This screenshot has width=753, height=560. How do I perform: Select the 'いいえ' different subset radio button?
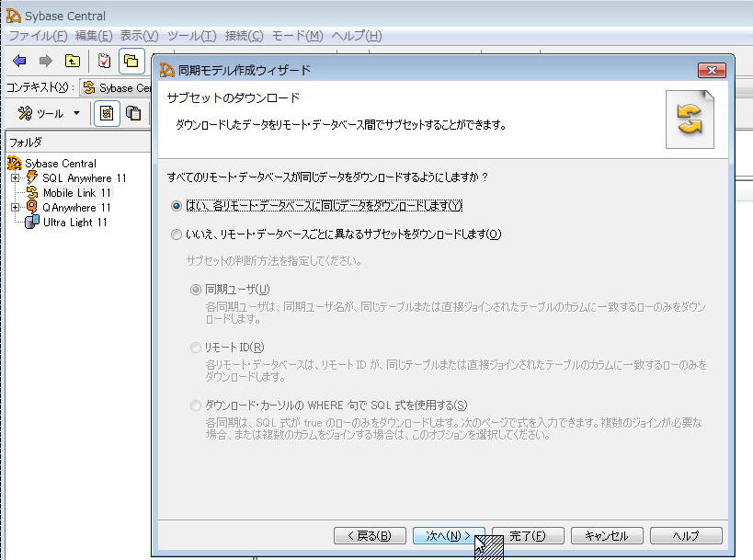click(177, 234)
